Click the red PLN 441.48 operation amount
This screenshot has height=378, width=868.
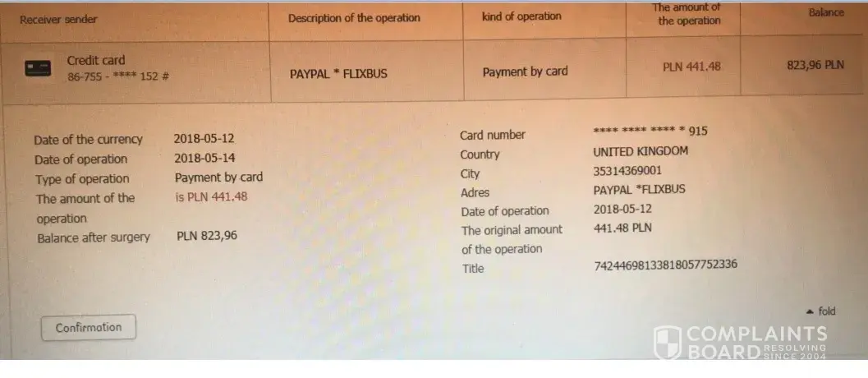point(211,197)
